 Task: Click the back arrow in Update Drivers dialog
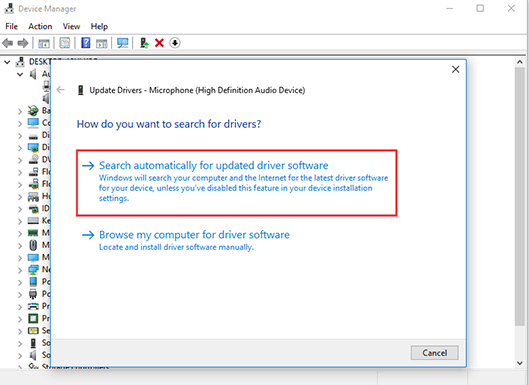(60, 90)
